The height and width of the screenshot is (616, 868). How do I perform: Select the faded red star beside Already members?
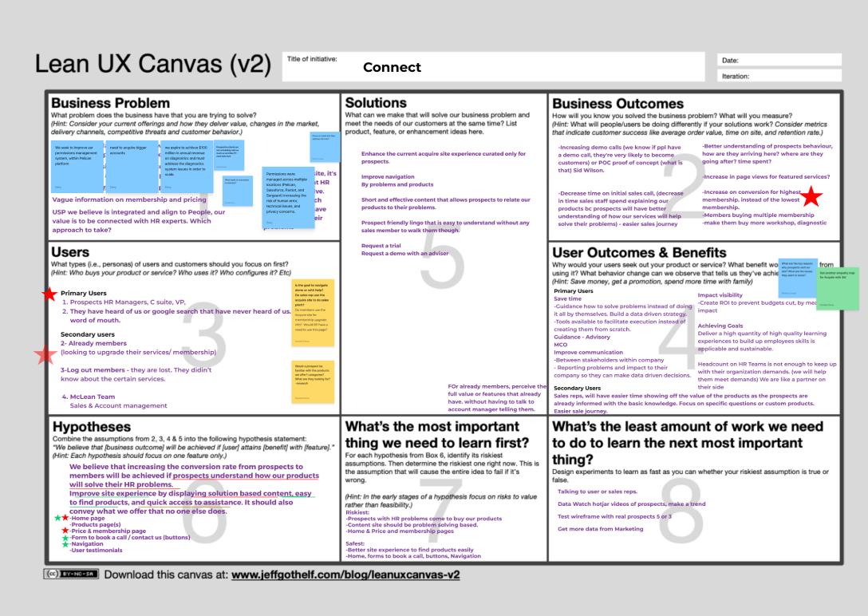click(x=45, y=354)
